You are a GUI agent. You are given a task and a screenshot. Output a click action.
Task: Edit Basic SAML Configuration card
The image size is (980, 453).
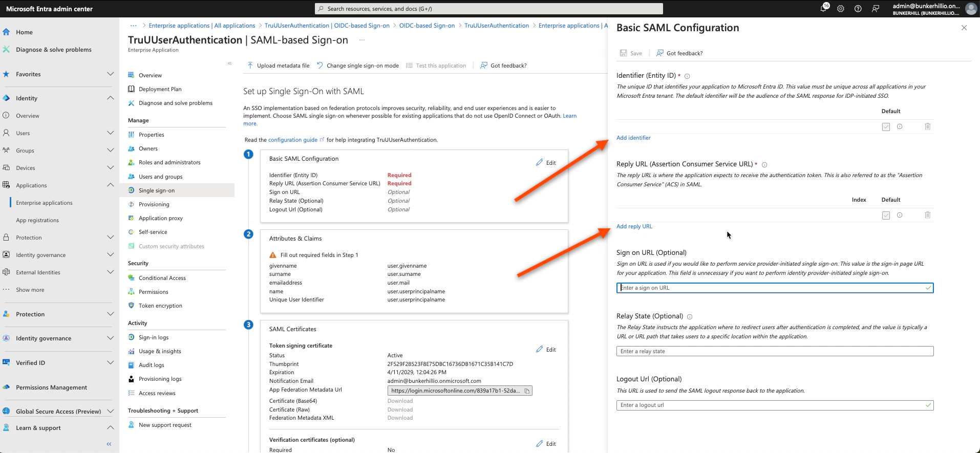[546, 163]
